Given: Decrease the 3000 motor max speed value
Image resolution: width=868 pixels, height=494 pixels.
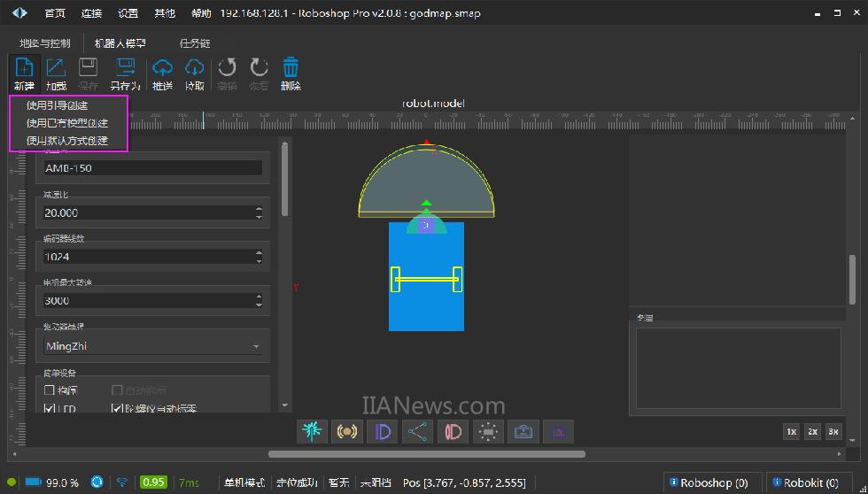Looking at the screenshot, I should coord(259,305).
